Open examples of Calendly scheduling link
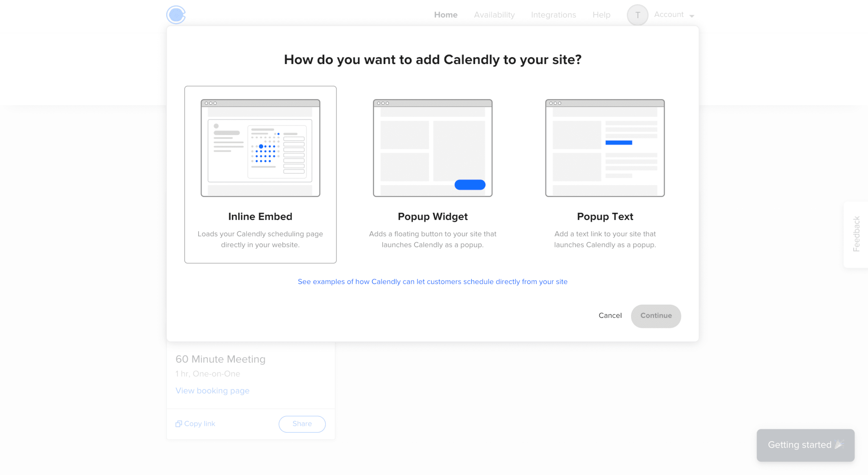The height and width of the screenshot is (475, 868). click(432, 281)
